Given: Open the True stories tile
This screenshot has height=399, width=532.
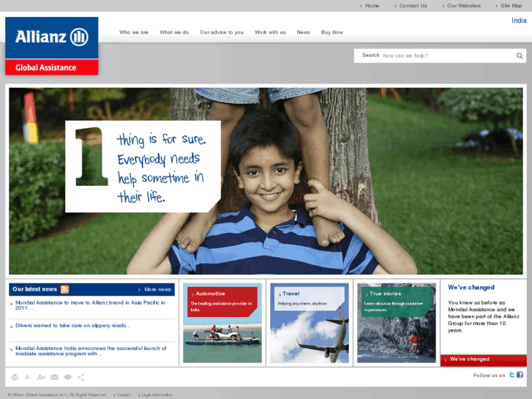Looking at the screenshot, I should 397,323.
